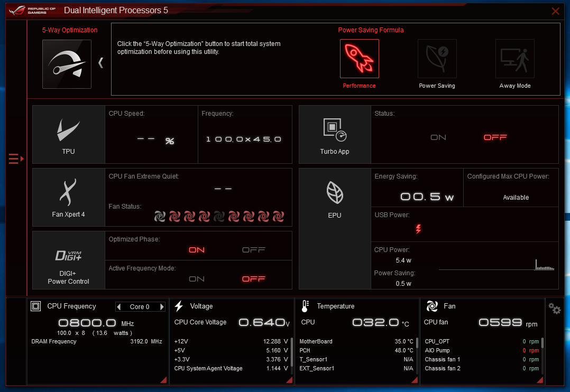
Task: Click the Frequency value 100.0x45.0
Action: [x=244, y=139]
